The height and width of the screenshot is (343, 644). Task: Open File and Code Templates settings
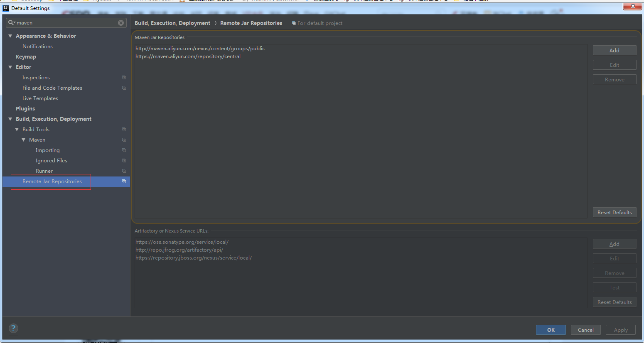click(x=52, y=88)
